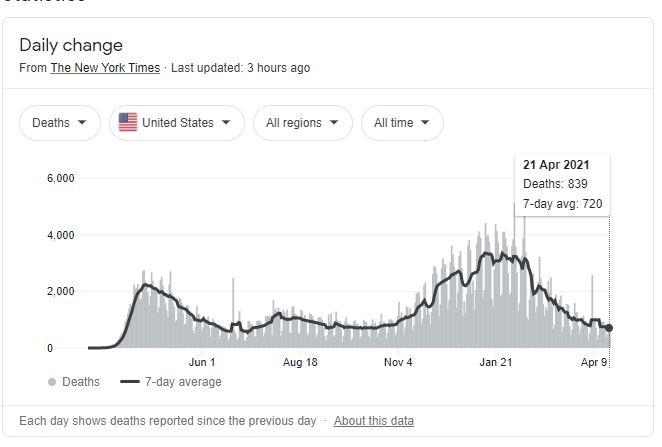Click the caret next to All time
662x447 pixels.
pyautogui.click(x=426, y=123)
